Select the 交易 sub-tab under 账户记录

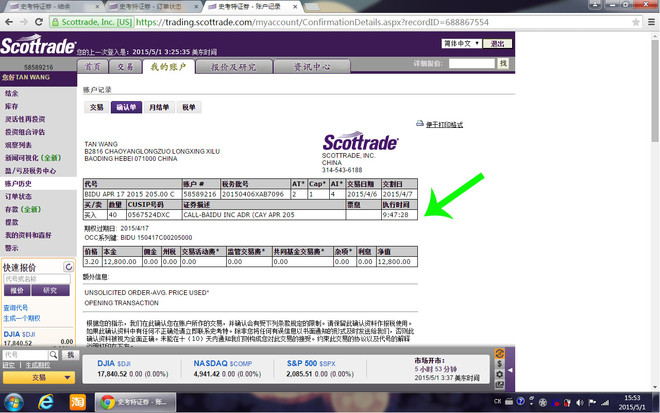coord(96,107)
